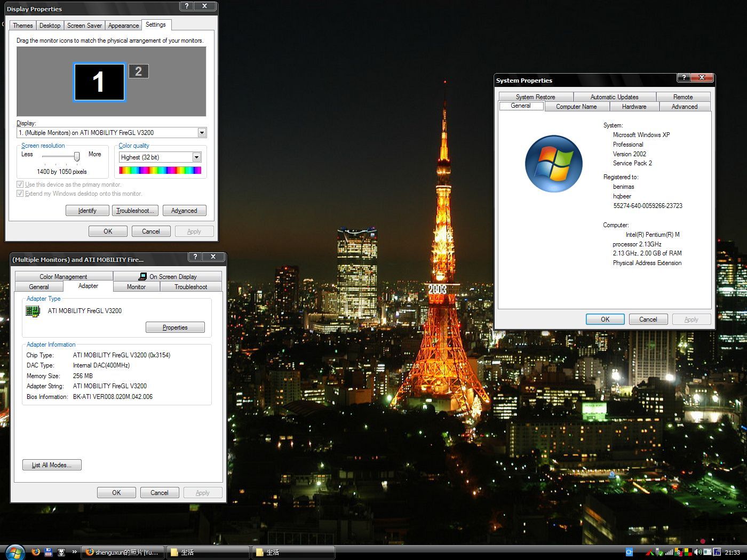747x560 pixels.
Task: Open the Color quality dropdown
Action: click(196, 157)
